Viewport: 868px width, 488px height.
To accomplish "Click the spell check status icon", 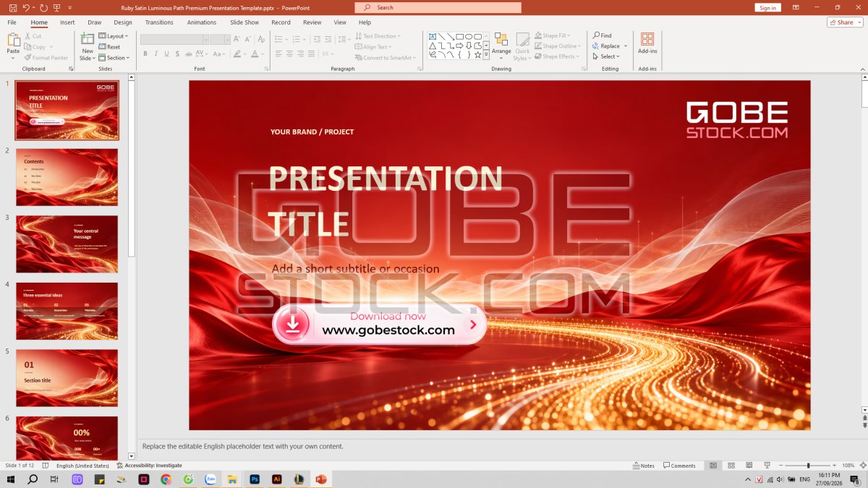I will click(x=46, y=466).
